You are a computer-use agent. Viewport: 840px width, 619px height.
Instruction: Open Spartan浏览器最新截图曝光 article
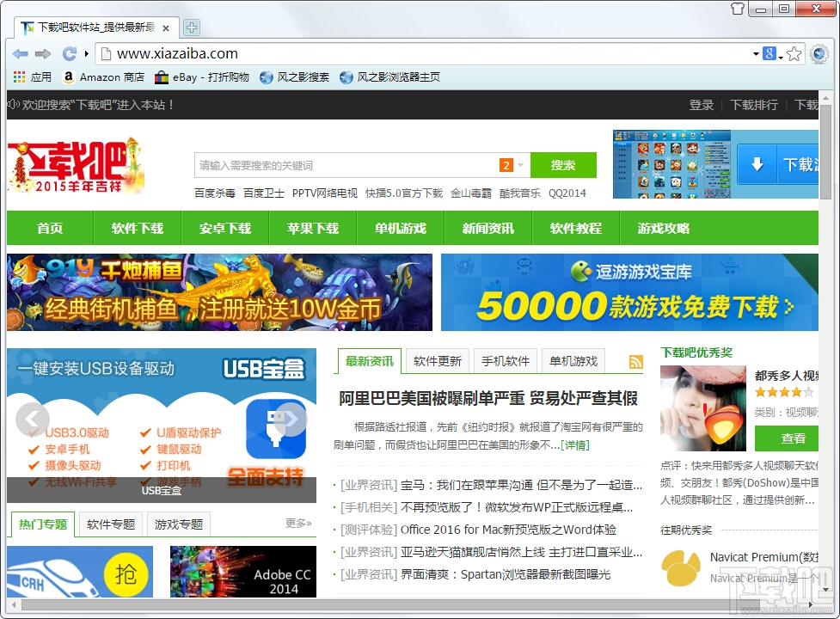(x=506, y=574)
